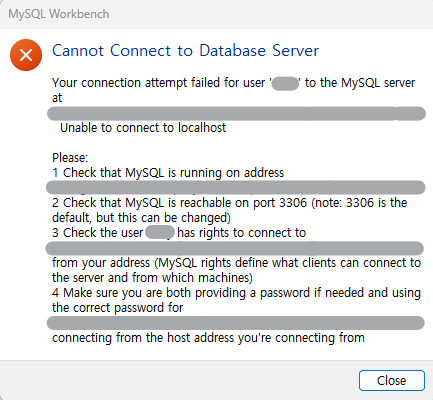The width and height of the screenshot is (433, 400).
Task: Click the Unable to connect to localhost message
Action: [143, 128]
